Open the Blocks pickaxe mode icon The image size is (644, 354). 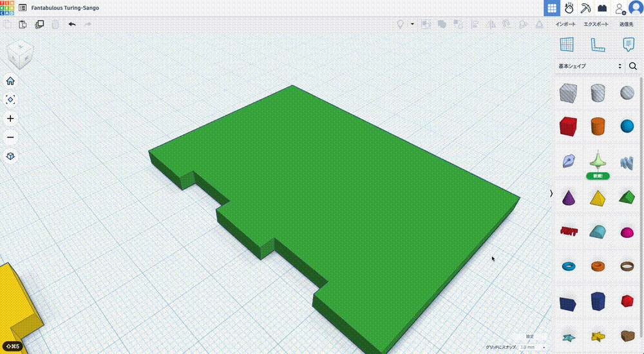coord(586,8)
